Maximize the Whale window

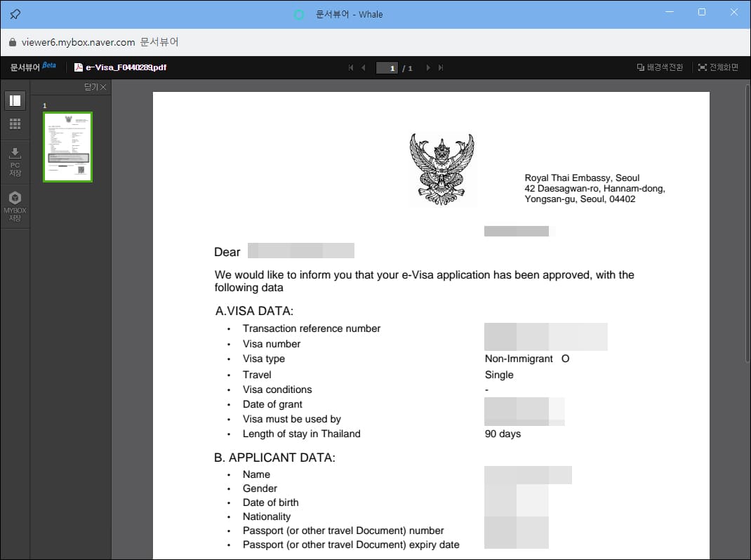[702, 12]
